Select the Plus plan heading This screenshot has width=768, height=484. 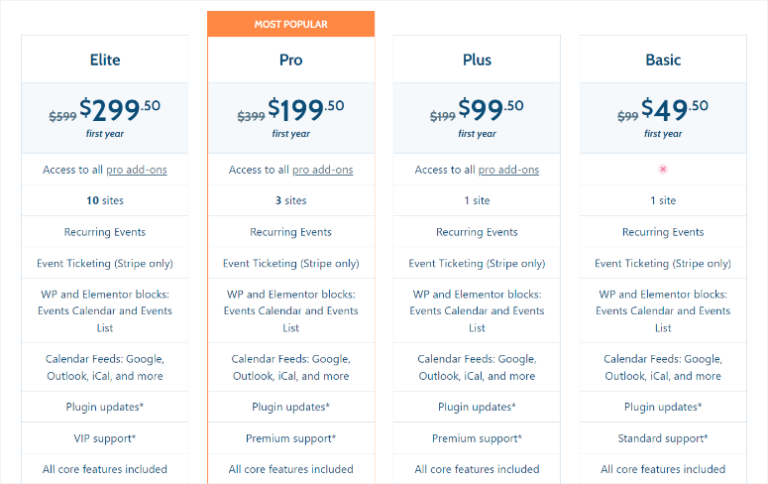coord(477,60)
